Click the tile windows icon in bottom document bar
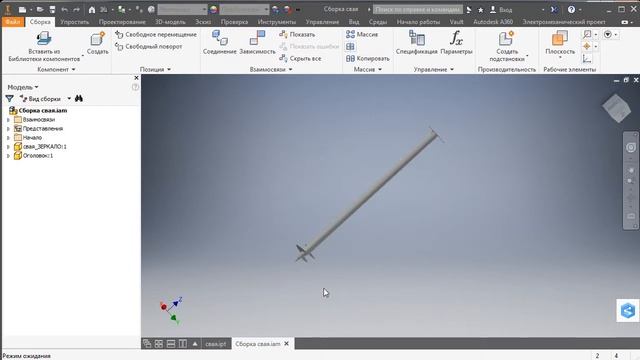The image size is (640, 360). click(x=159, y=344)
